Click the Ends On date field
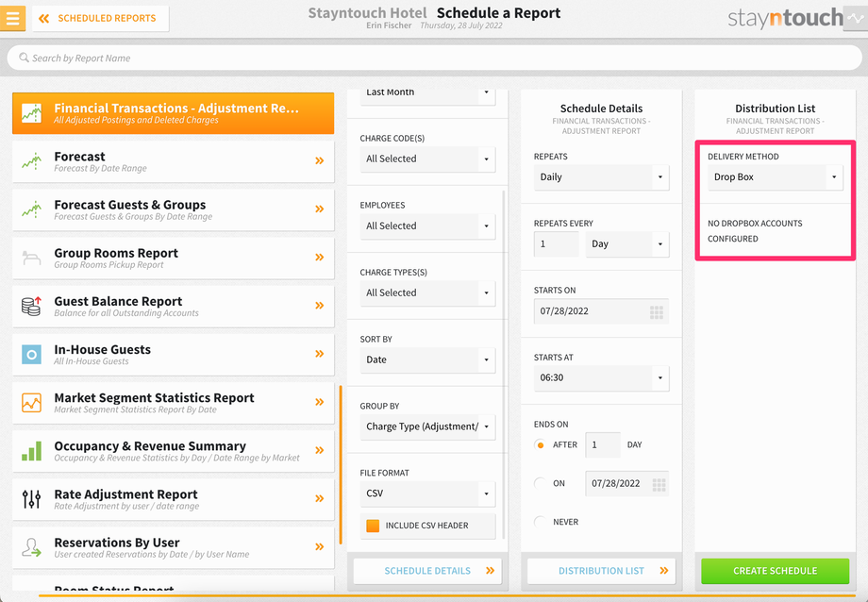This screenshot has width=868, height=602. (627, 483)
